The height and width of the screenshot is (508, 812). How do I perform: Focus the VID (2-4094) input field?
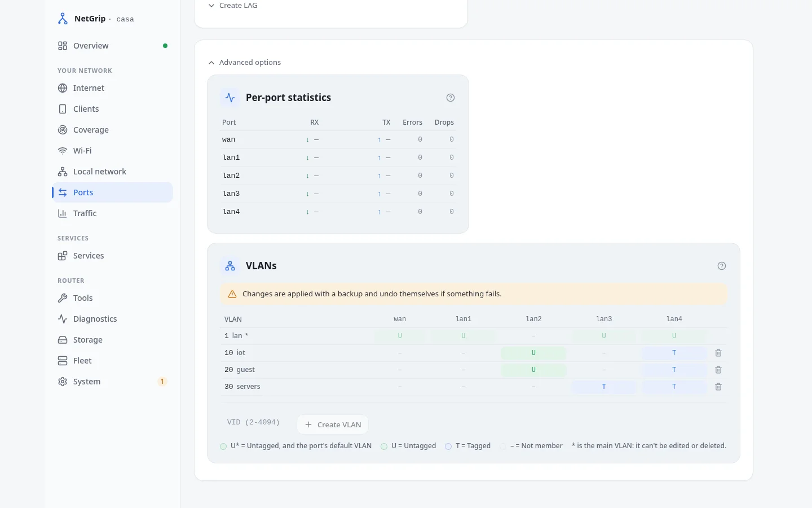coord(255,422)
